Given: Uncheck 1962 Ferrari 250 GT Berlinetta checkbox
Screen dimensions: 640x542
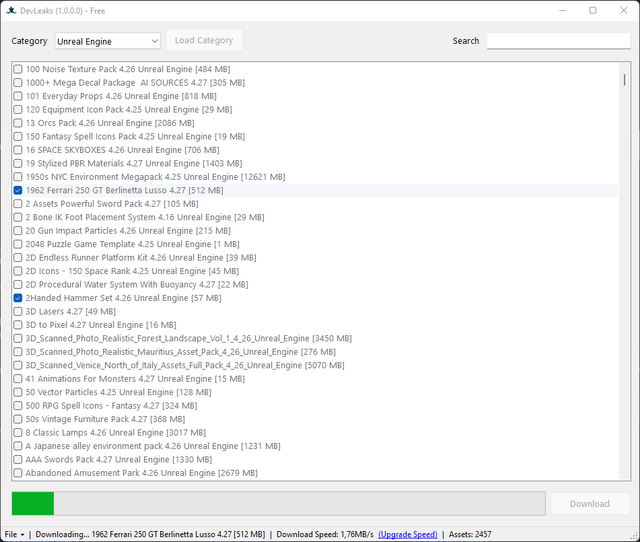Looking at the screenshot, I should (x=18, y=190).
